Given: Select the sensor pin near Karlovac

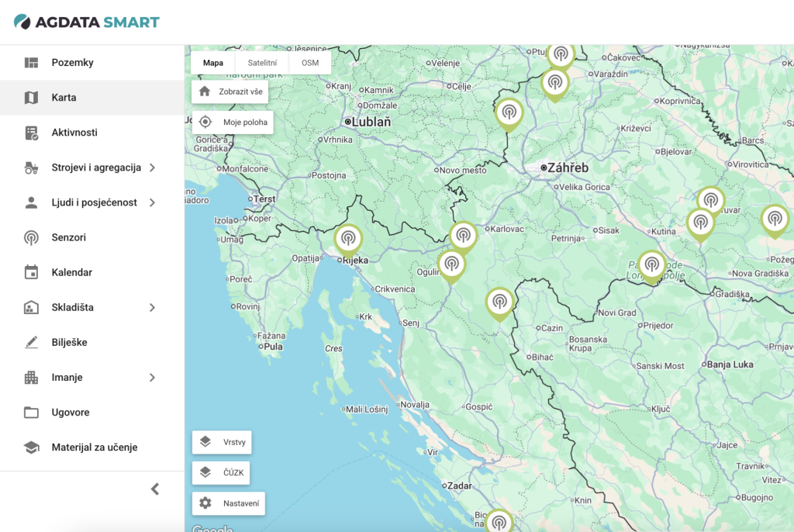Looking at the screenshot, I should pos(463,236).
